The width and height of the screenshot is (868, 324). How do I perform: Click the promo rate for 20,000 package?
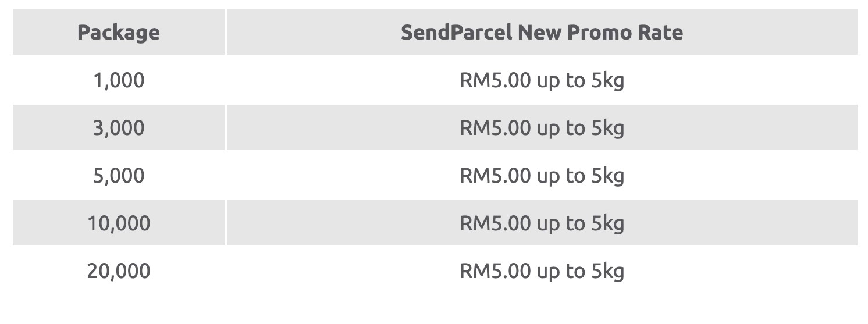click(542, 271)
